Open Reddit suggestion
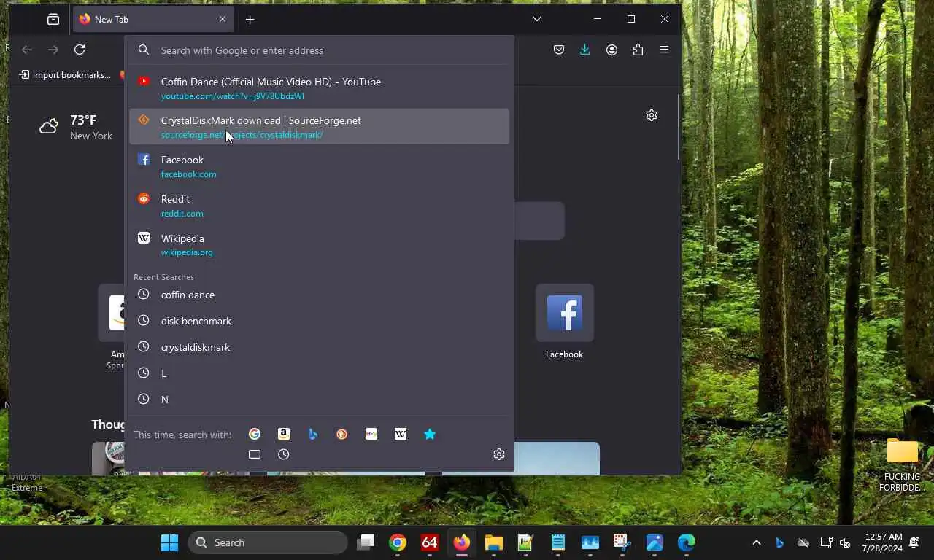The image size is (934, 560). [x=319, y=206]
